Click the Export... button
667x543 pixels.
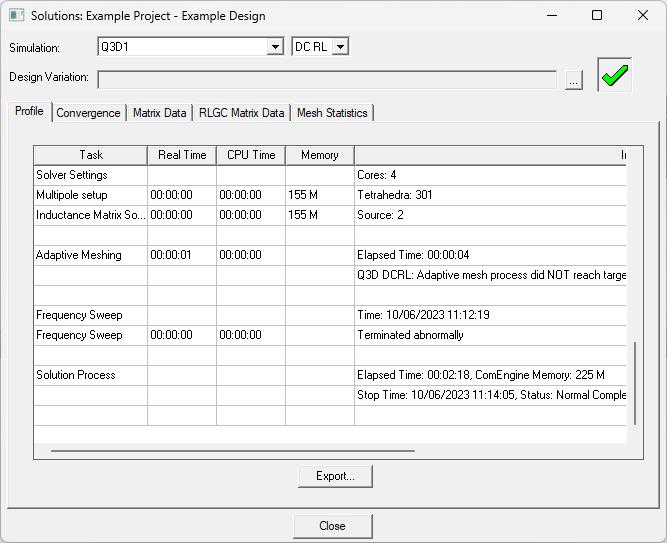click(335, 476)
